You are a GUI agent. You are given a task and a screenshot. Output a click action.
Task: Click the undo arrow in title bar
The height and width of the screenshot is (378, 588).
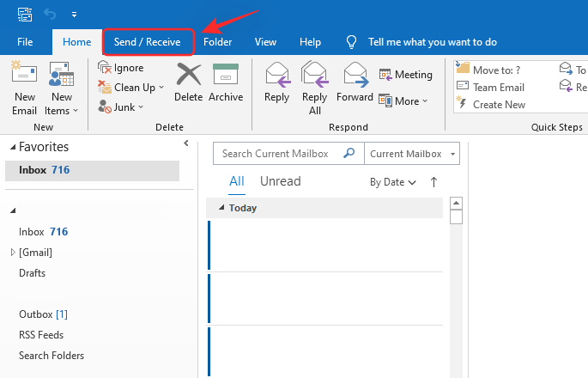50,15
